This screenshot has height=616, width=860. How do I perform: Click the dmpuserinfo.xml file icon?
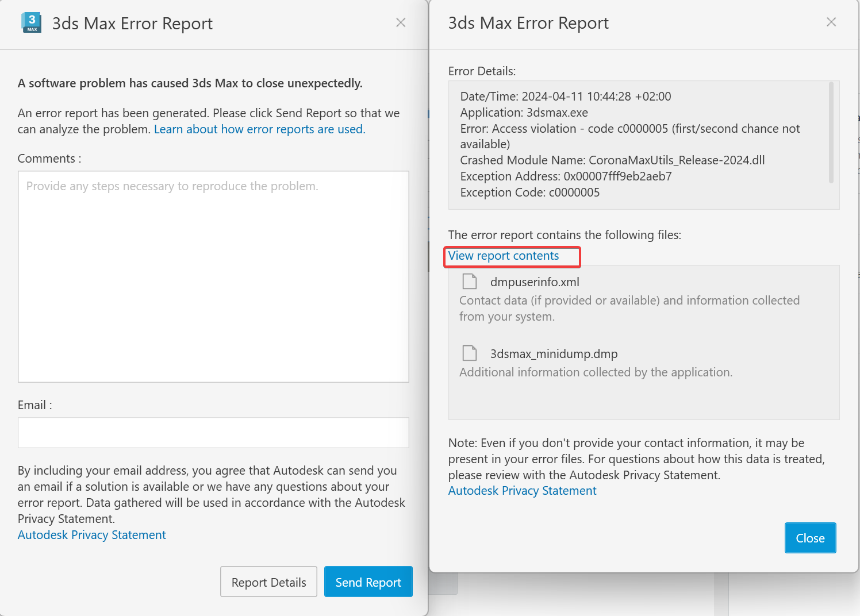(470, 282)
